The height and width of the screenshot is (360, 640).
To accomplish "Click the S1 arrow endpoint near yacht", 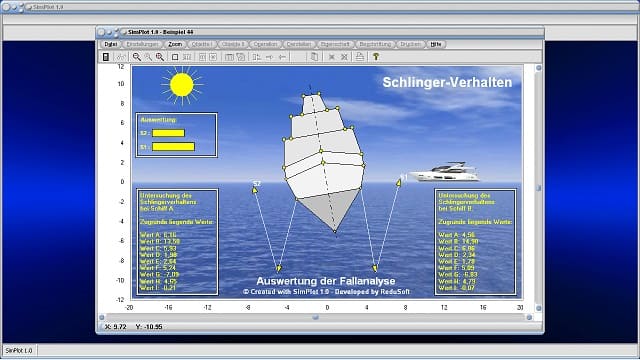I will point(399,183).
